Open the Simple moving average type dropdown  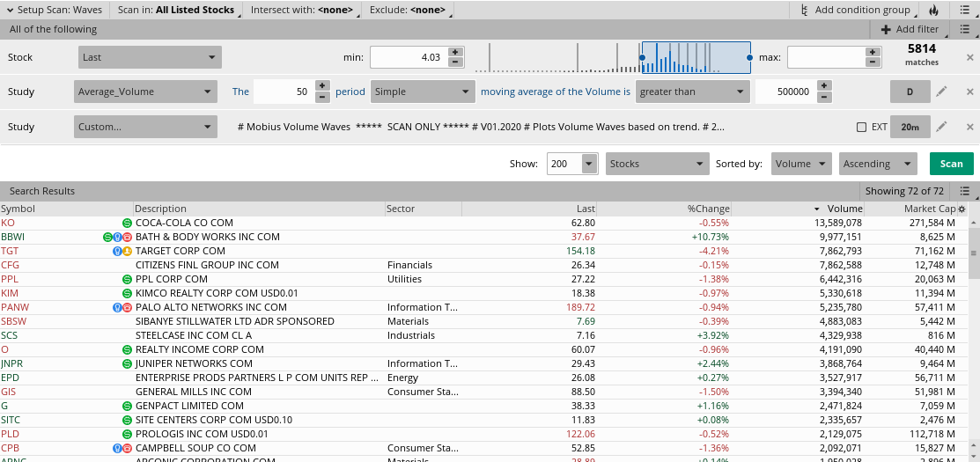pos(423,92)
